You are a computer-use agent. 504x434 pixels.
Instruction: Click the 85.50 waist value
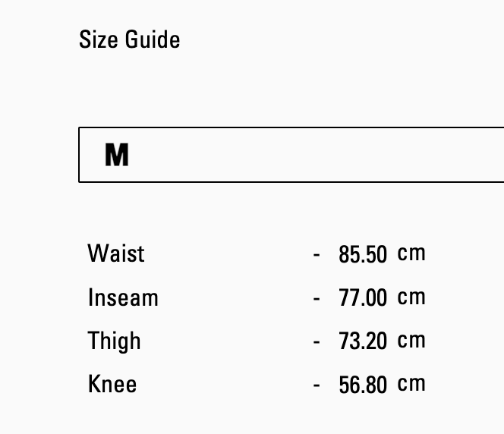click(x=363, y=254)
